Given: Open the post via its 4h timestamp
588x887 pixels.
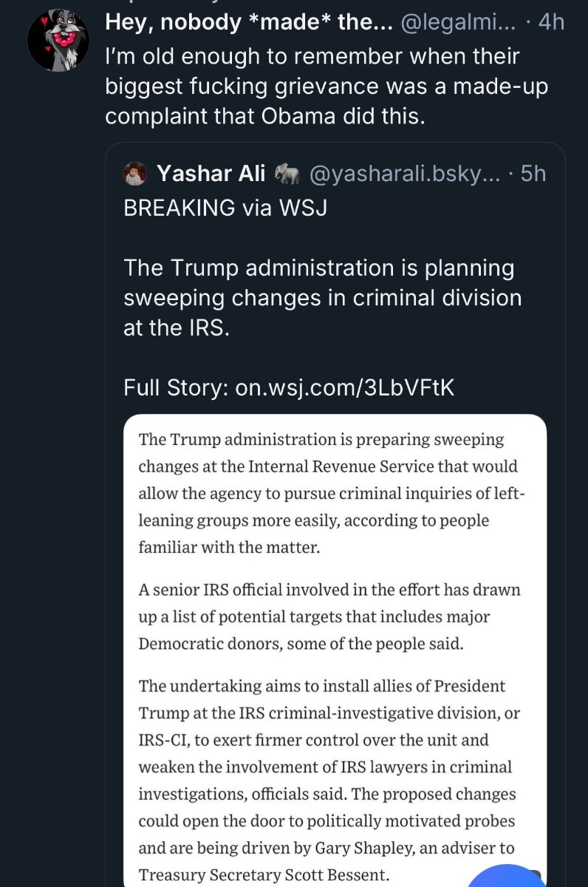Looking at the screenshot, I should point(551,23).
